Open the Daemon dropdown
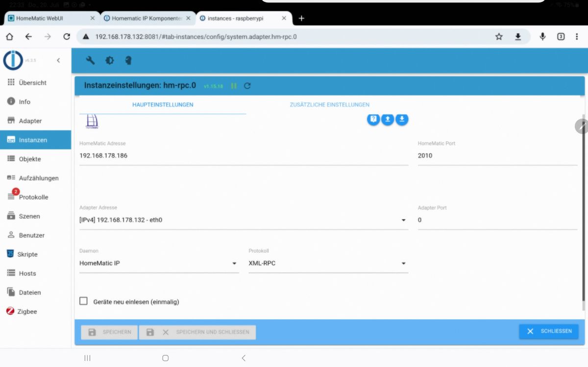 (x=159, y=263)
